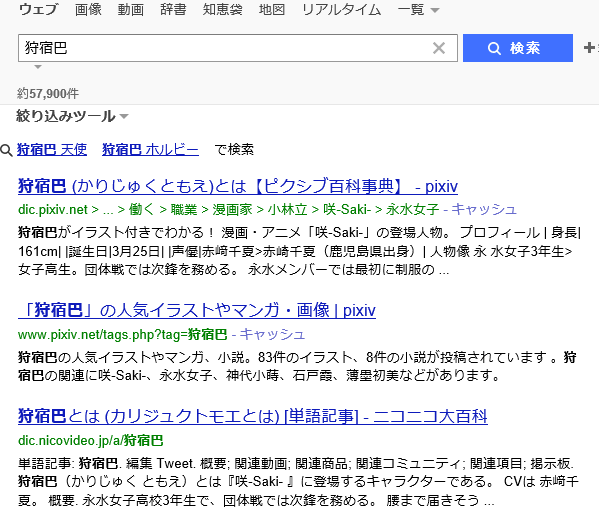Switch to the 動画 tab
Viewport: 599px width, 513px height.
tap(131, 10)
